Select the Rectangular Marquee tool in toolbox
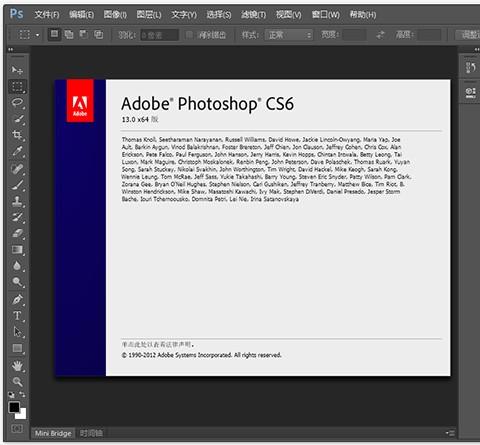480x445 pixels. [17, 86]
